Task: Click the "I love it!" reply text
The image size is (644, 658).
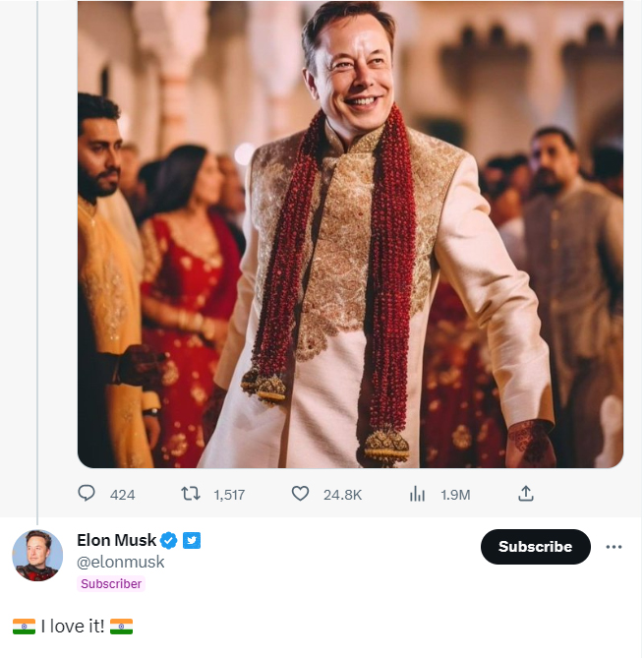Action: click(x=73, y=627)
